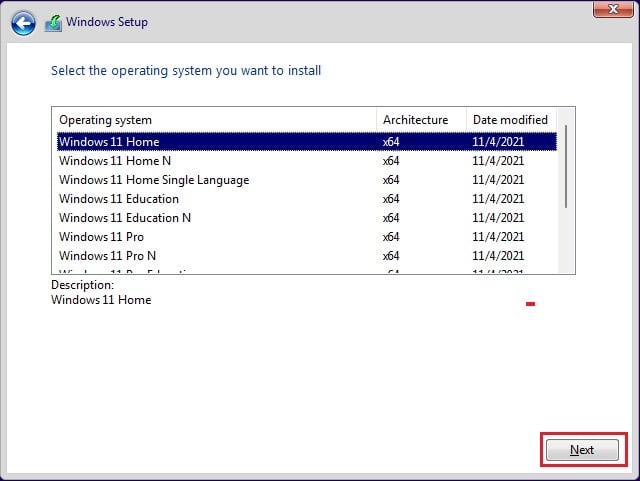Image resolution: width=640 pixels, height=481 pixels.
Task: Choose Windows 11 Home Single Language
Action: tap(307, 180)
